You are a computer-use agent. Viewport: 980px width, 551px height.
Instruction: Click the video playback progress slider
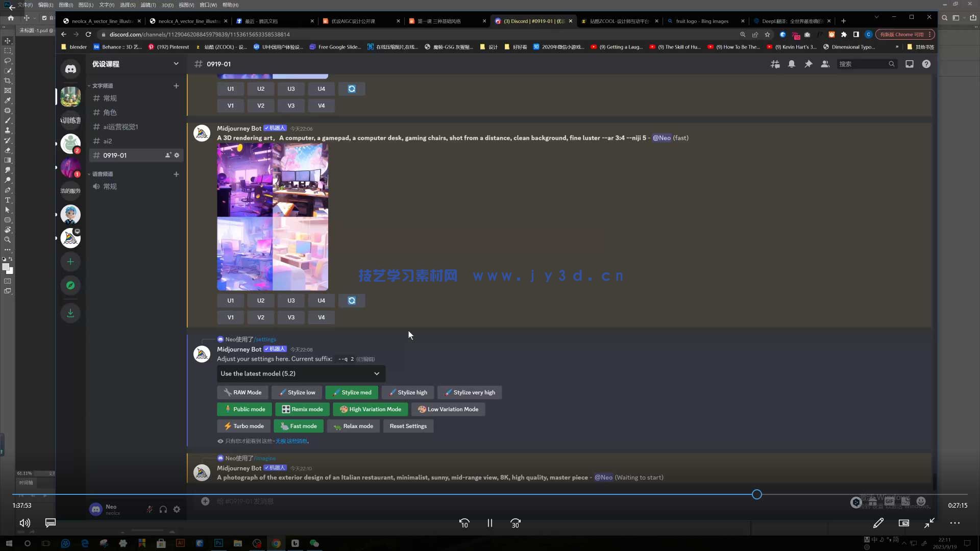click(x=757, y=494)
